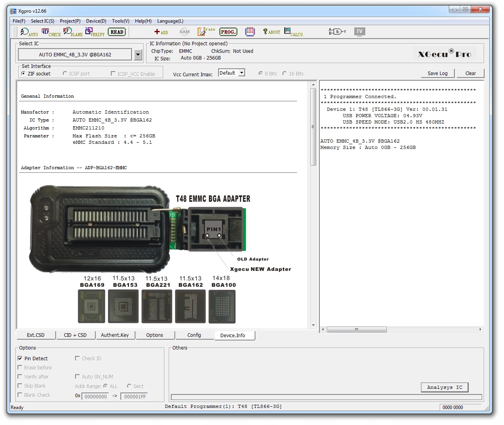Viewport: 504px width, 425px height.
Task: Click the BGA153 chip thumbnail
Action: pyautogui.click(x=124, y=306)
